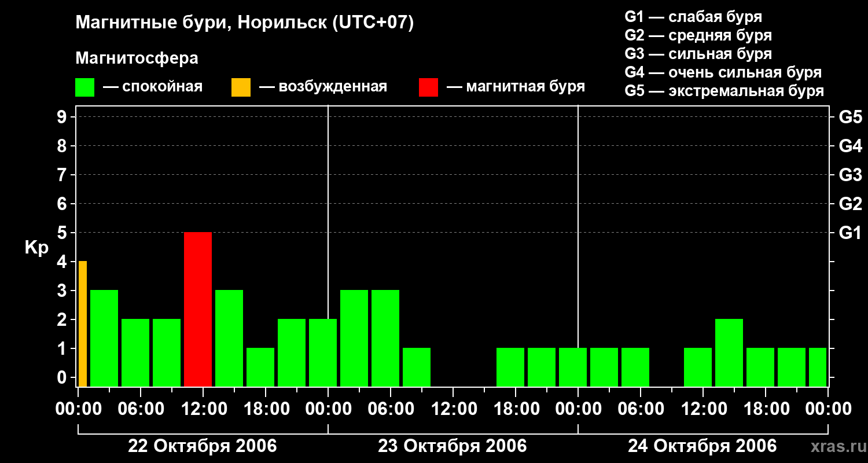Click the G5 label on the right axis
This screenshot has height=463, width=868.
coord(850,117)
